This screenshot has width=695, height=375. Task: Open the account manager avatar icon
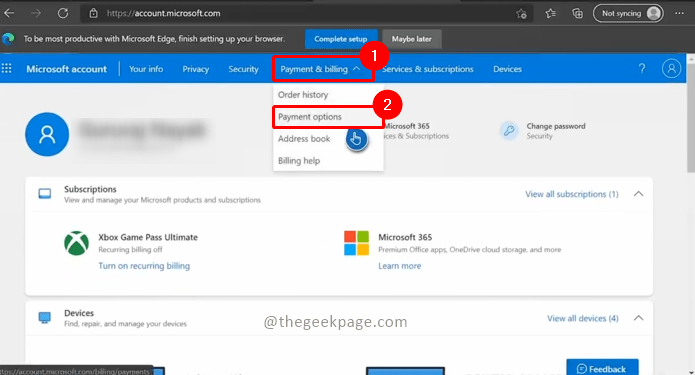[672, 68]
